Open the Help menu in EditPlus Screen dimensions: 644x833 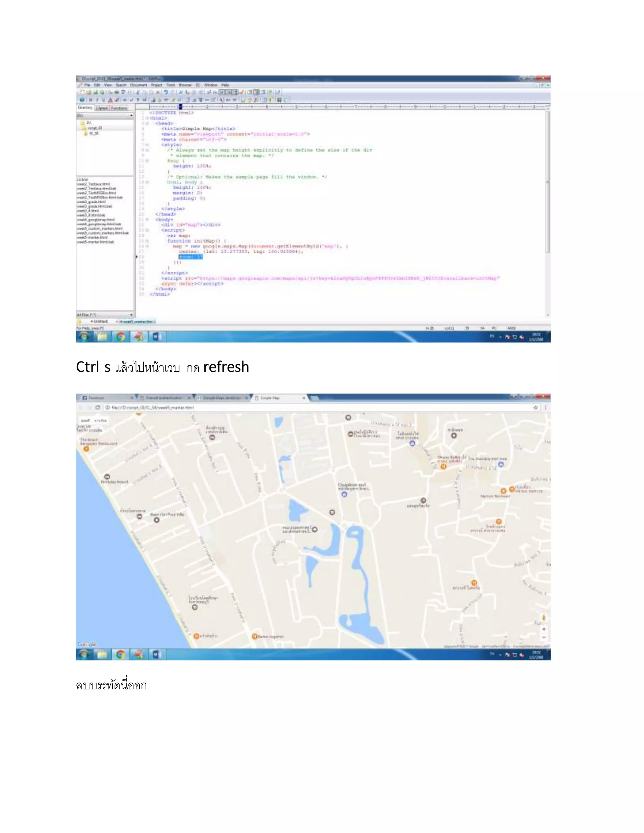(225, 85)
